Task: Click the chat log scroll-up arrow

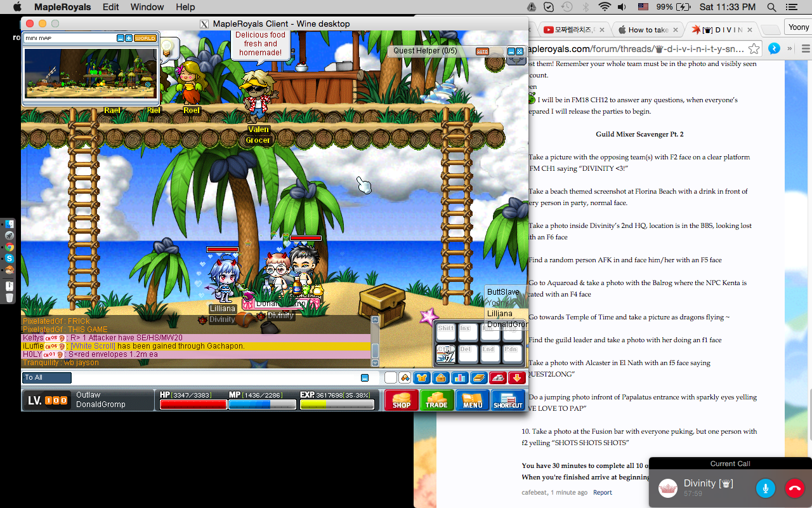Action: (x=375, y=320)
